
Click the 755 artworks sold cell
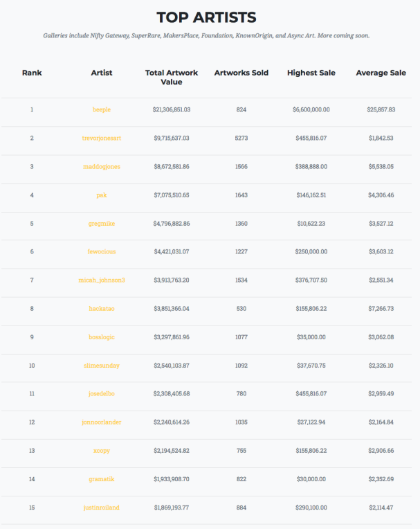point(241,450)
